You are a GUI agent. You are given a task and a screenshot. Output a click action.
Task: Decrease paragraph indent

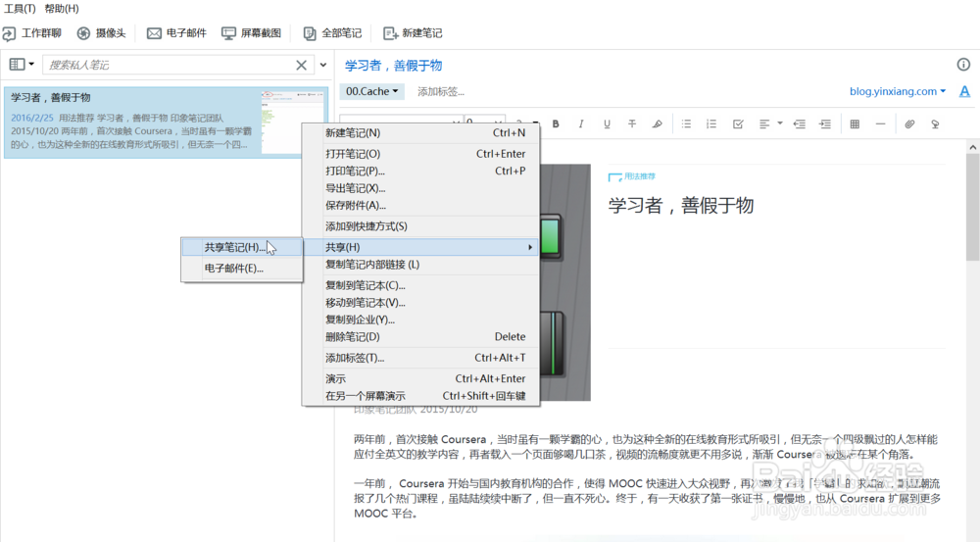(x=800, y=123)
